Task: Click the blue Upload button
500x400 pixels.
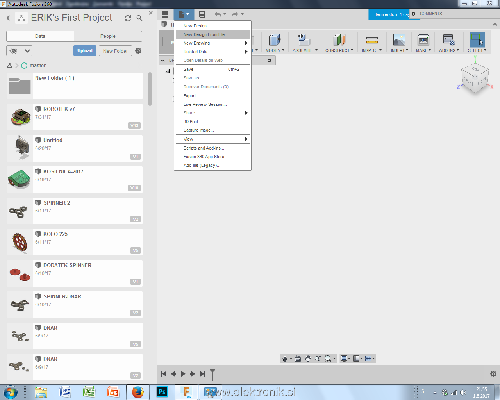Action: (x=85, y=51)
